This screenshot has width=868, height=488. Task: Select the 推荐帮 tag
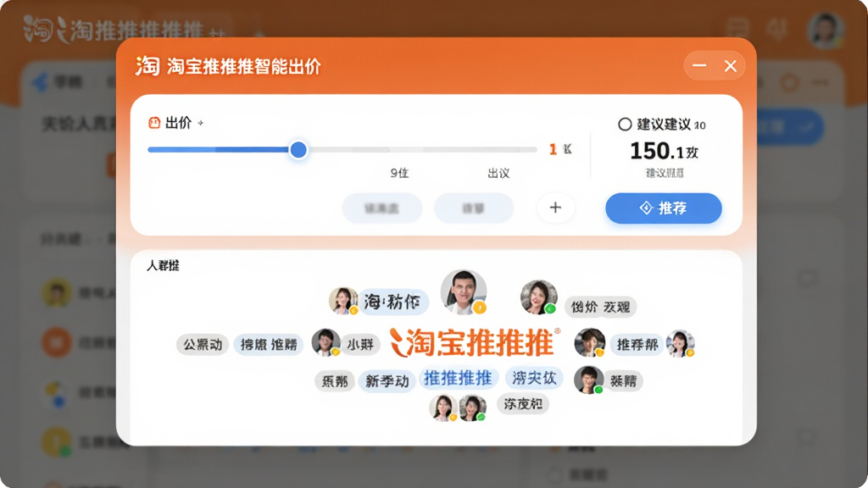637,345
